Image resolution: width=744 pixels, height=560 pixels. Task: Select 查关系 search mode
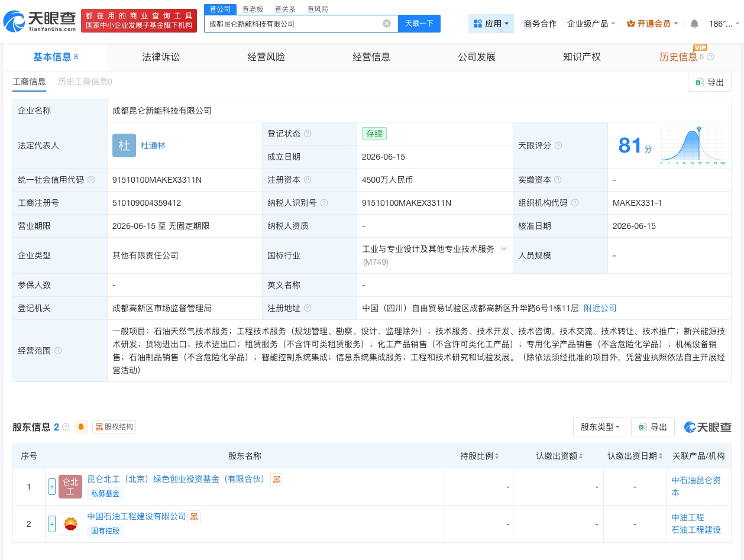(x=285, y=9)
